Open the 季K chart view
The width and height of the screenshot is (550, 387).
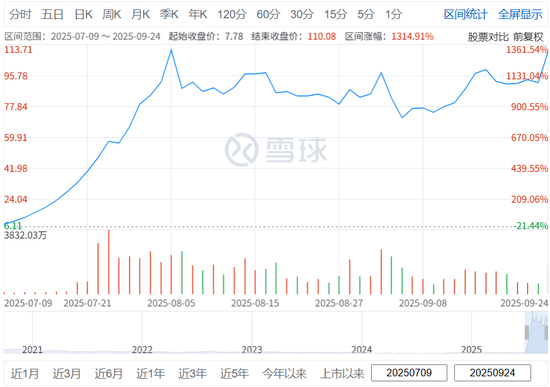(169, 14)
